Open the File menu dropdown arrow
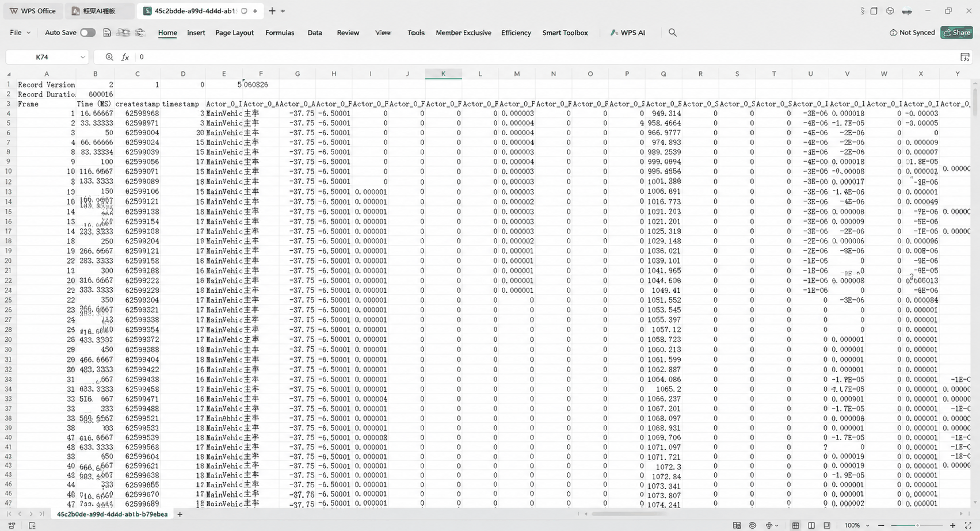The image size is (980, 531). pos(28,33)
